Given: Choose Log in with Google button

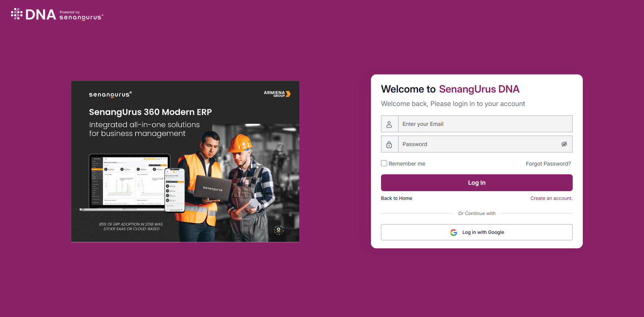Looking at the screenshot, I should tap(477, 232).
